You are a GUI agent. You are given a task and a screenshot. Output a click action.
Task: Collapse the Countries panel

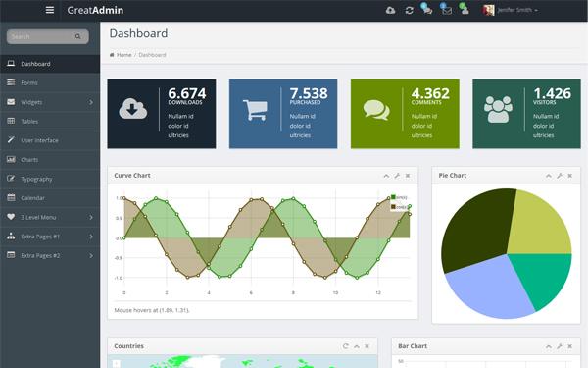[357, 346]
